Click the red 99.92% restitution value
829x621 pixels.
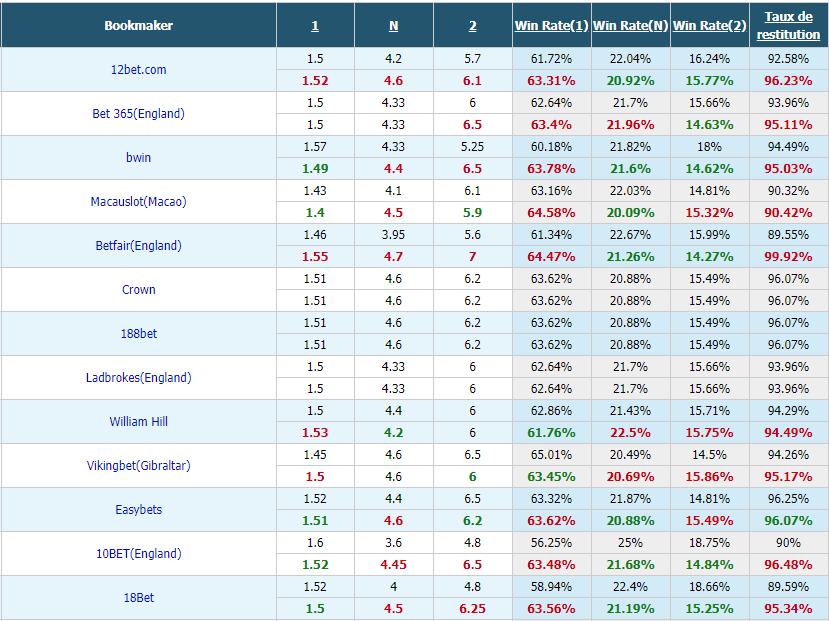click(x=788, y=257)
